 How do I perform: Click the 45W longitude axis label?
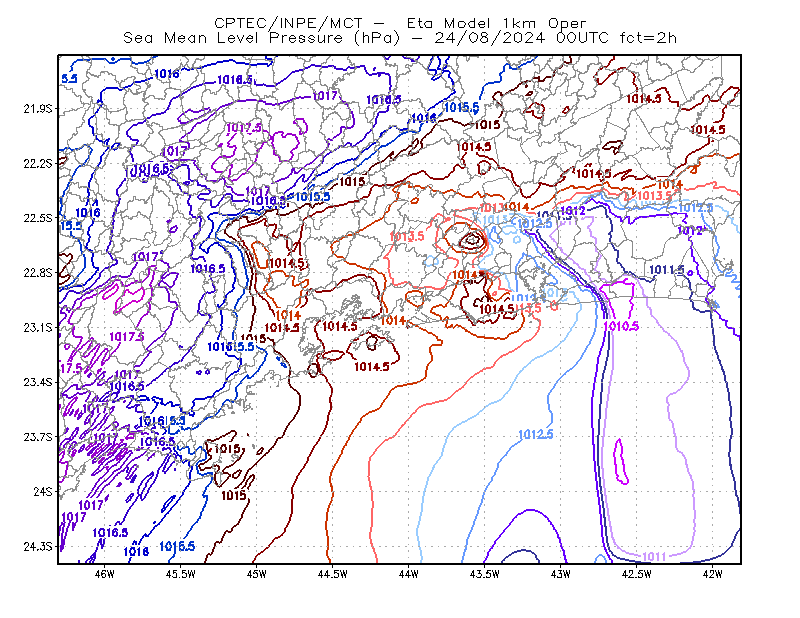click(x=257, y=574)
